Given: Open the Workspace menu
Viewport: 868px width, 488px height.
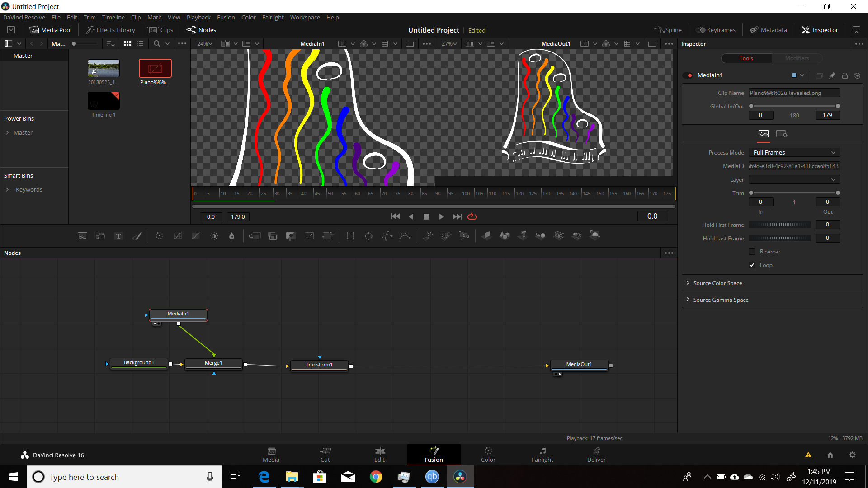Looking at the screenshot, I should pos(305,17).
